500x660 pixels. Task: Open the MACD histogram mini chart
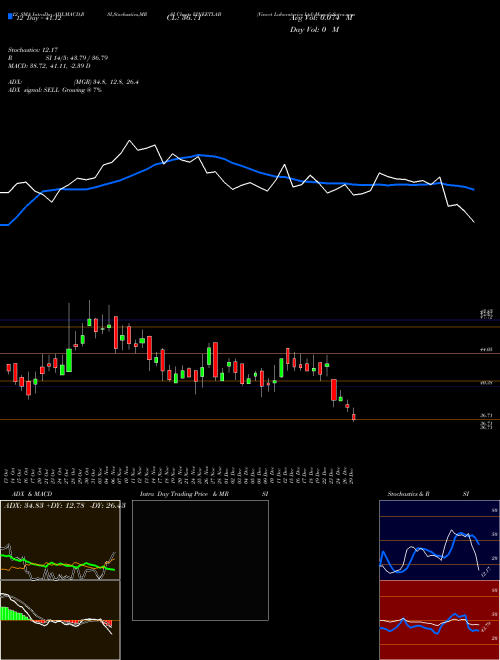click(60, 620)
